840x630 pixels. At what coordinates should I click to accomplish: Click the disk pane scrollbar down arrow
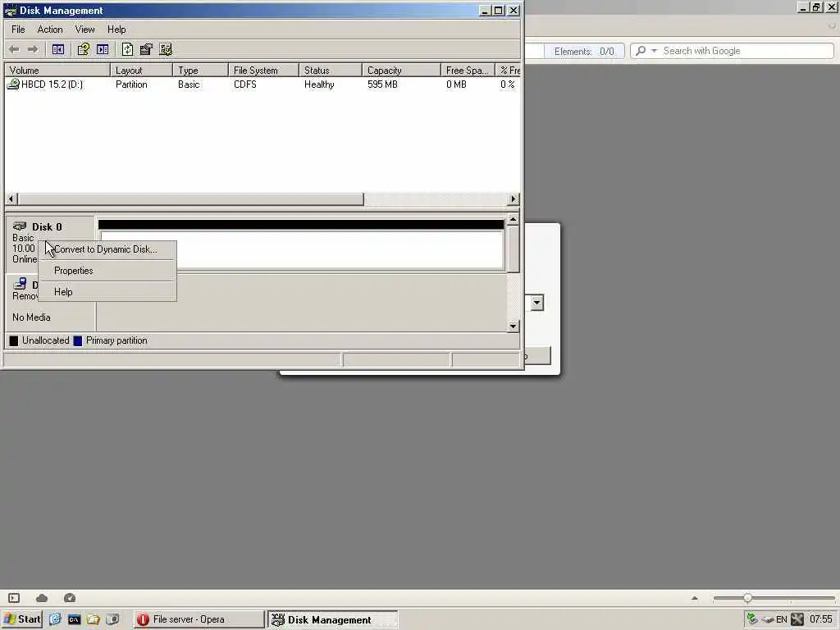514,326
